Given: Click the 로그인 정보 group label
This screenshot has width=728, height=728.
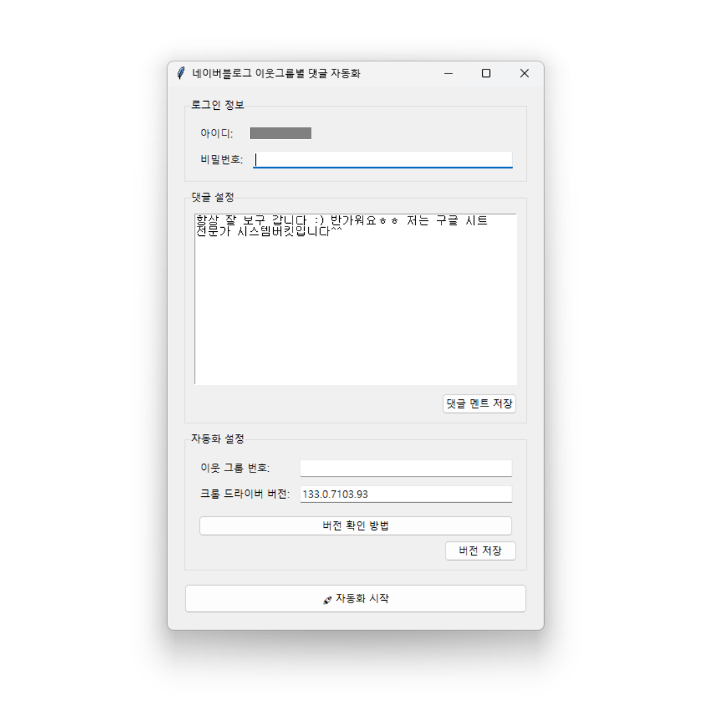Looking at the screenshot, I should (x=218, y=105).
